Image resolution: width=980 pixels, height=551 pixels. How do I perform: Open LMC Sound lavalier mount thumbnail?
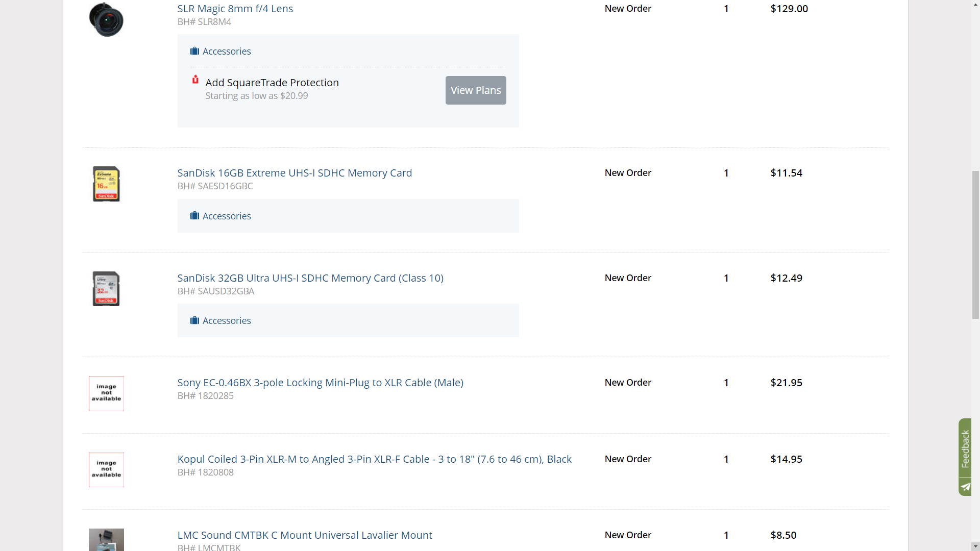click(x=106, y=539)
